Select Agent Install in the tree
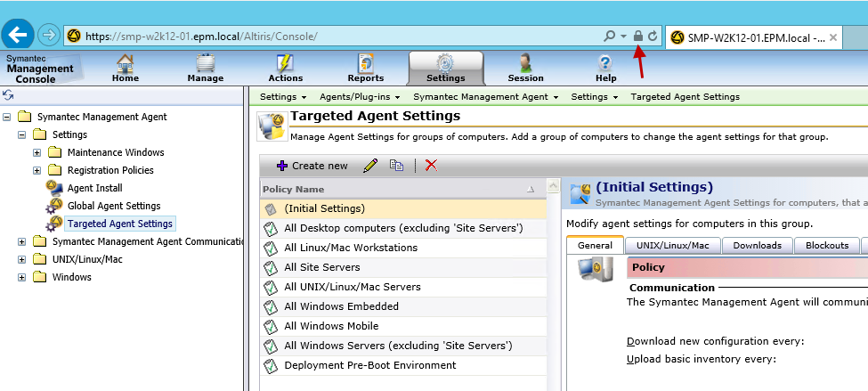This screenshot has height=391, width=868. pos(94,188)
